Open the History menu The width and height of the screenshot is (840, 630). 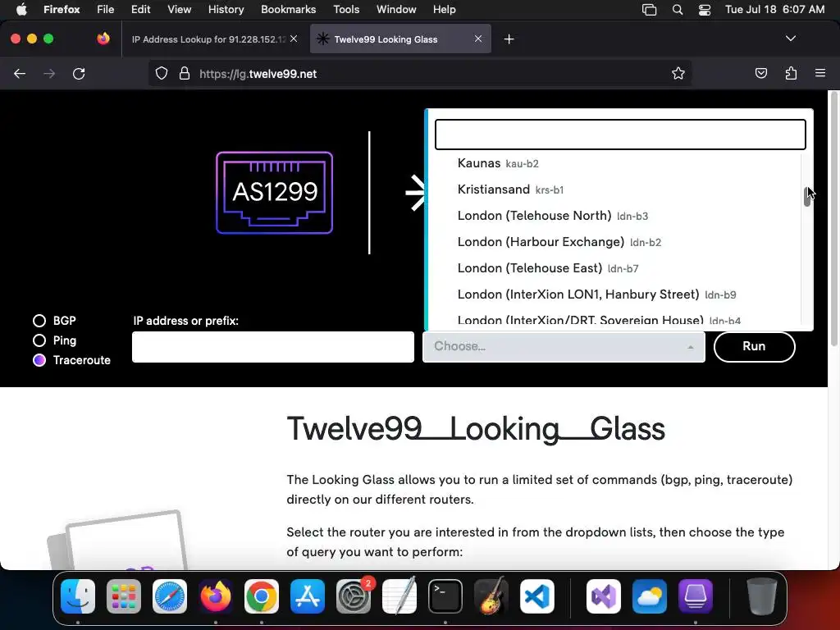point(226,9)
